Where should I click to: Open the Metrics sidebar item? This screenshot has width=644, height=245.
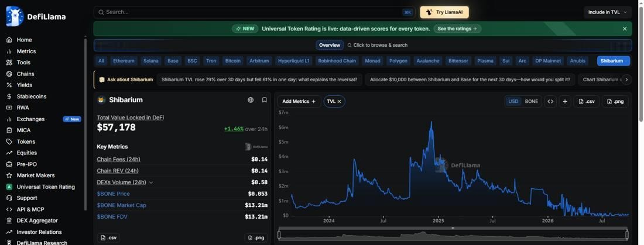26,51
